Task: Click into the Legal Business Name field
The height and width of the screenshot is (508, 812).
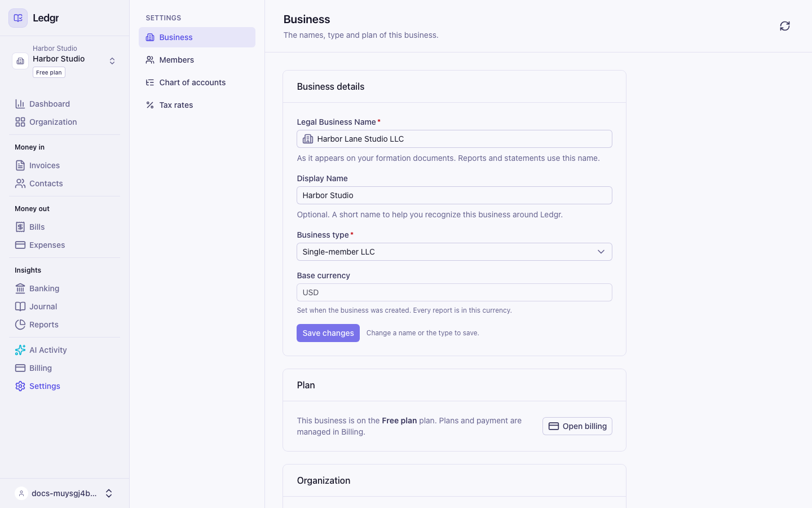Action: [x=454, y=139]
